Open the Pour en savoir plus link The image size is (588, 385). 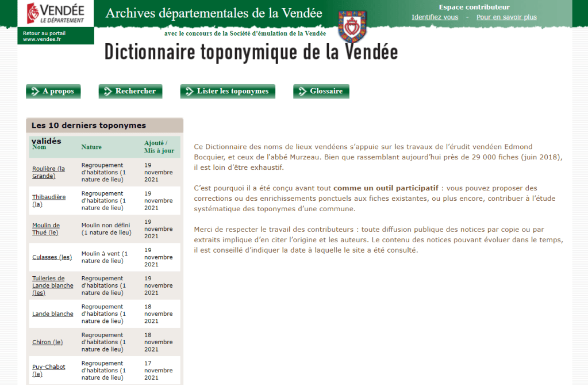tap(506, 17)
